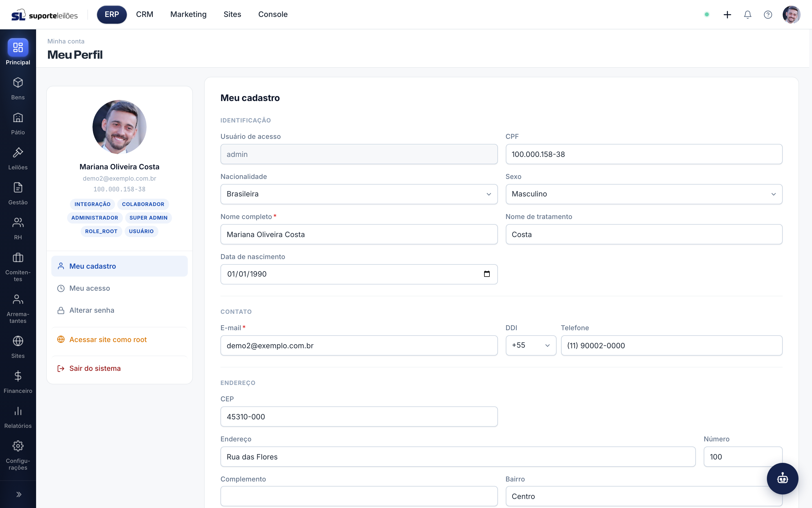
Task: Click the CPF input field
Action: coord(644,154)
